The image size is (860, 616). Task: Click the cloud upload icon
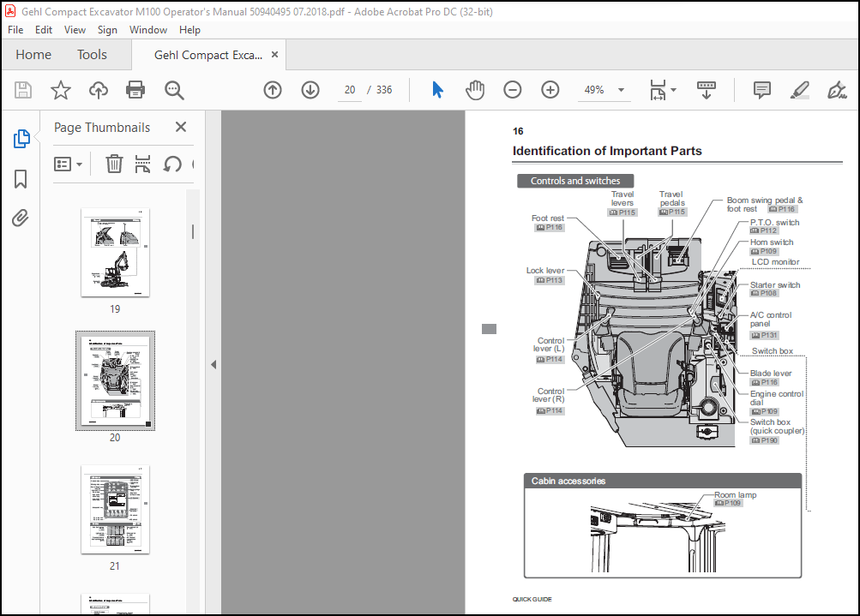pyautogui.click(x=99, y=90)
